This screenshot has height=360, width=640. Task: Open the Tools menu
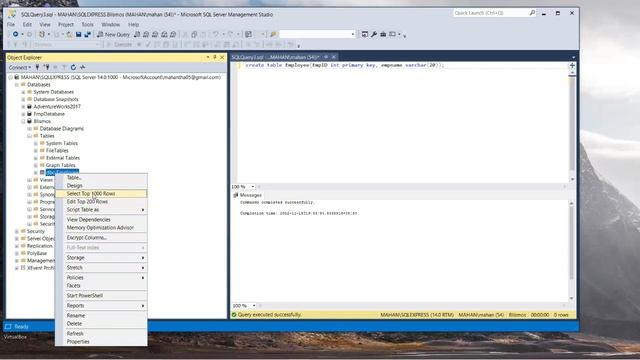[x=87, y=24]
